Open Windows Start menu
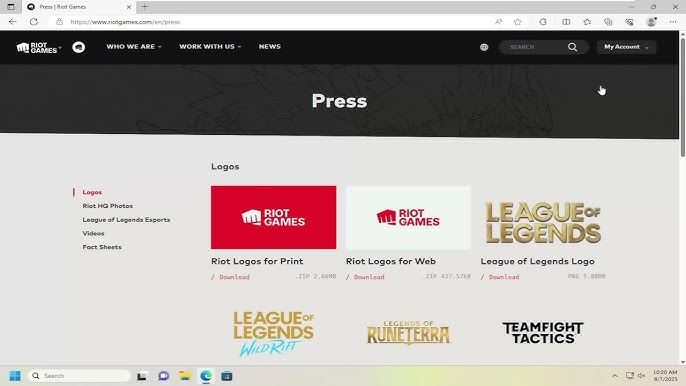The width and height of the screenshot is (686, 386). (15, 376)
